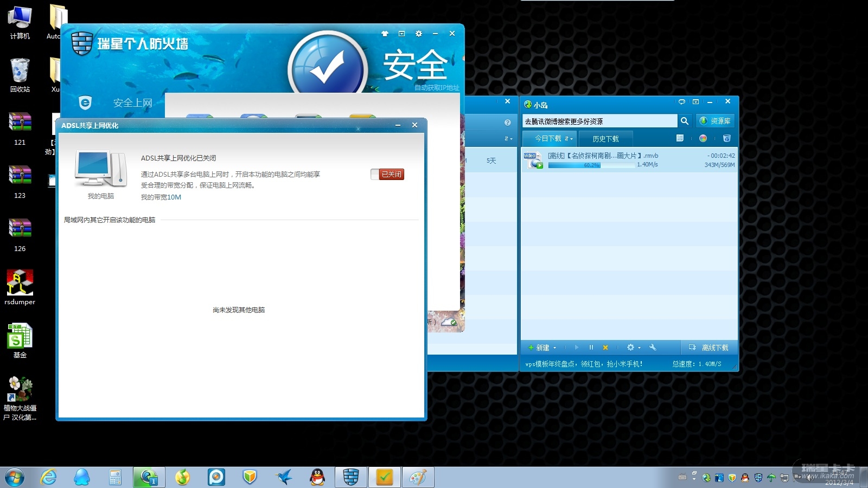Image resolution: width=868 pixels, height=488 pixels.
Task: Select the 126 archive desktop icon
Action: pos(20,235)
